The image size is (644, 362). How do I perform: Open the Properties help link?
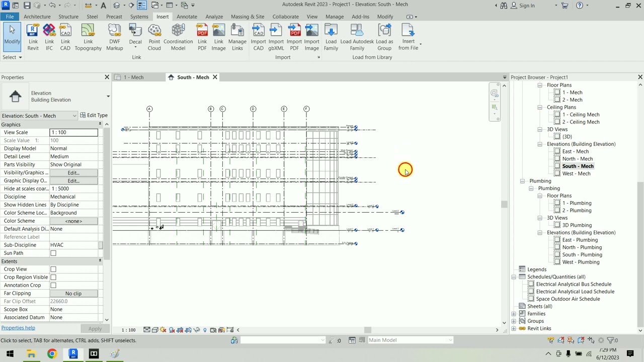[x=18, y=328]
